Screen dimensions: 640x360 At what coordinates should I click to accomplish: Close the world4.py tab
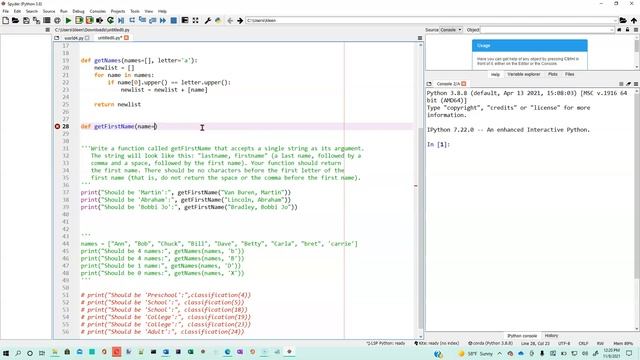point(87,38)
